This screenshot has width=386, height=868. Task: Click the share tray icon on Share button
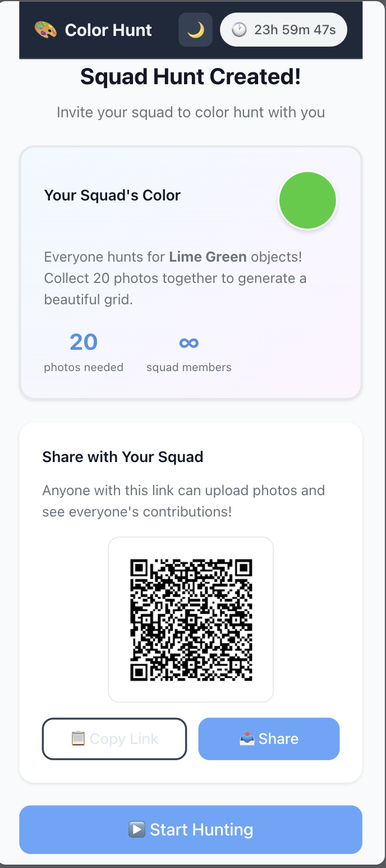point(248,739)
